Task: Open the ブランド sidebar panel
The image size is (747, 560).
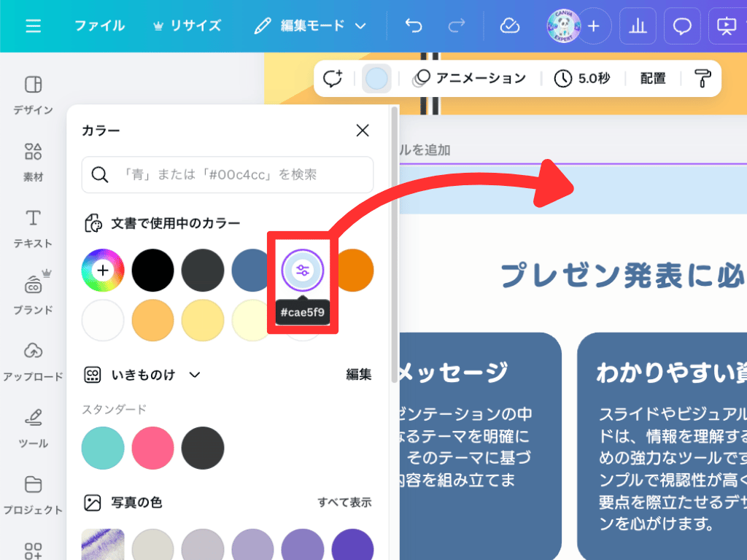Action: point(33,292)
